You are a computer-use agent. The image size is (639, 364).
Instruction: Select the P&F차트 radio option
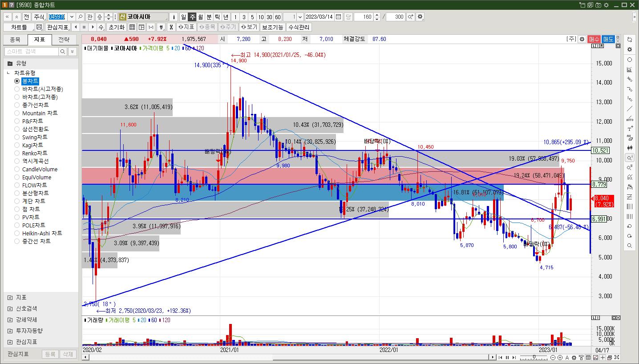tap(17, 121)
